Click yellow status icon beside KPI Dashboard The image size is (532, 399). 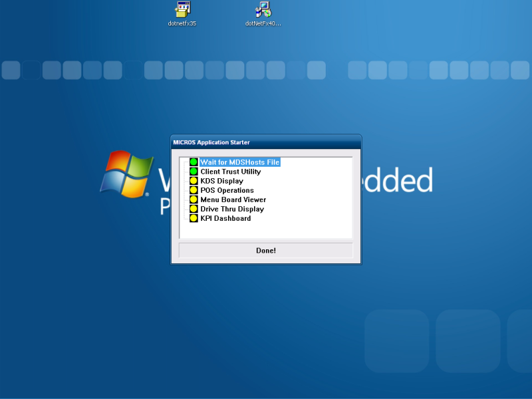pyautogui.click(x=194, y=218)
